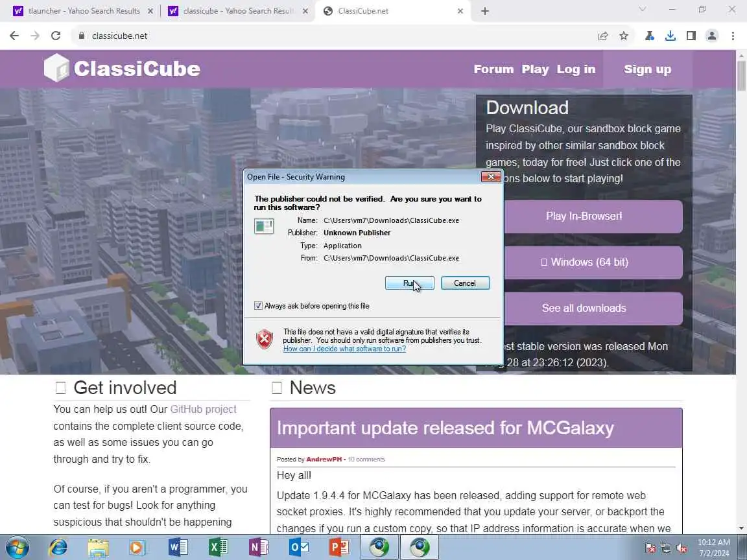The image size is (747, 560).
Task: Click second Chrome taskbar button
Action: tap(420, 547)
